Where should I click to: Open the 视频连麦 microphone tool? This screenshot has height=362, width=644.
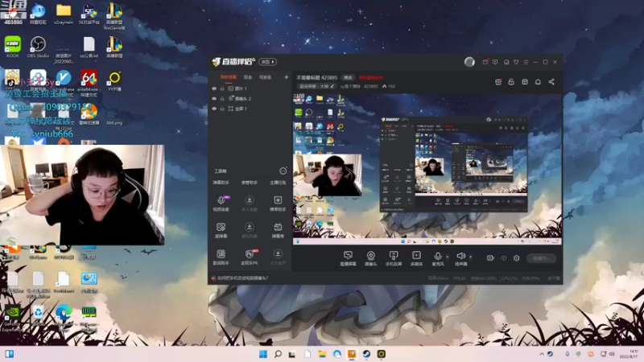click(221, 204)
